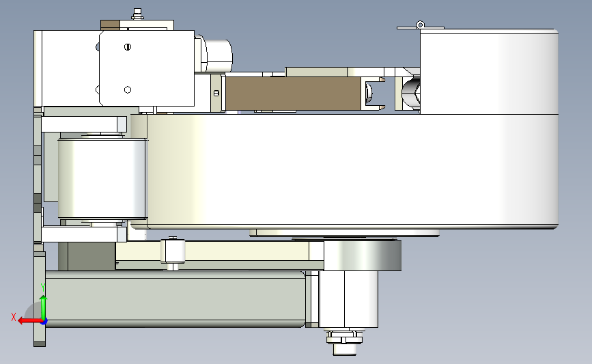Screen dimensions: 592x364
Task: Select the rounded cylindrical cap beside the bracket
Action: tap(219, 56)
